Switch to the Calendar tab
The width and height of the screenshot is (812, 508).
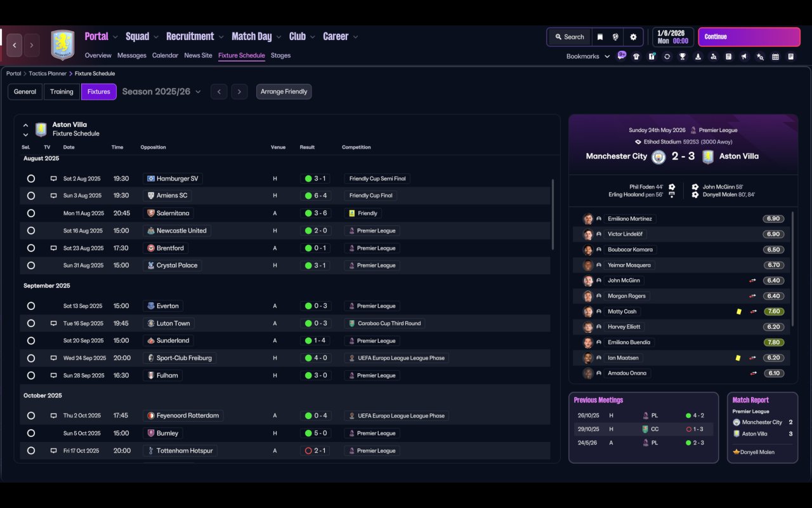(165, 55)
